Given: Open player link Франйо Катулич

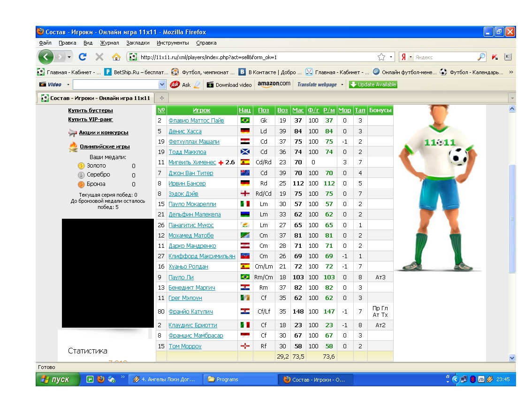Looking at the screenshot, I should tap(190, 312).
